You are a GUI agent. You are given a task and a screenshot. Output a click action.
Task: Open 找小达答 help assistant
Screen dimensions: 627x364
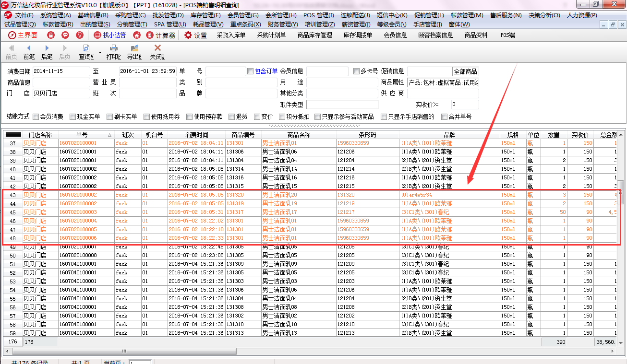(110, 35)
